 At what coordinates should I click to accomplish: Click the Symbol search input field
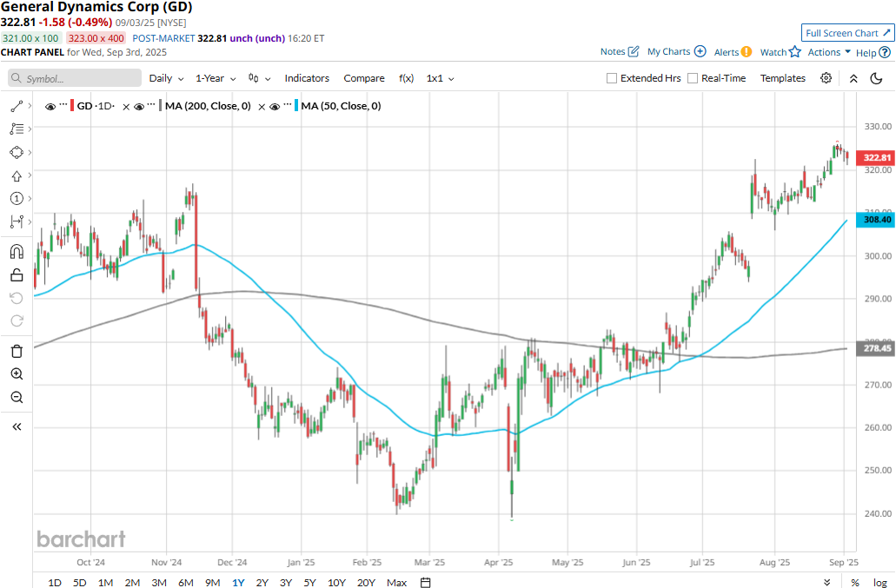pos(75,78)
